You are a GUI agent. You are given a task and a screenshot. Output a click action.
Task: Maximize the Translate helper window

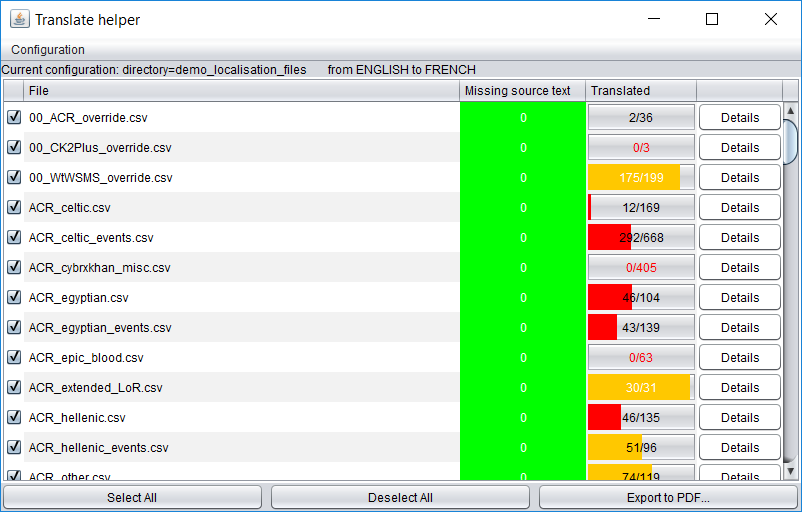tap(711, 19)
